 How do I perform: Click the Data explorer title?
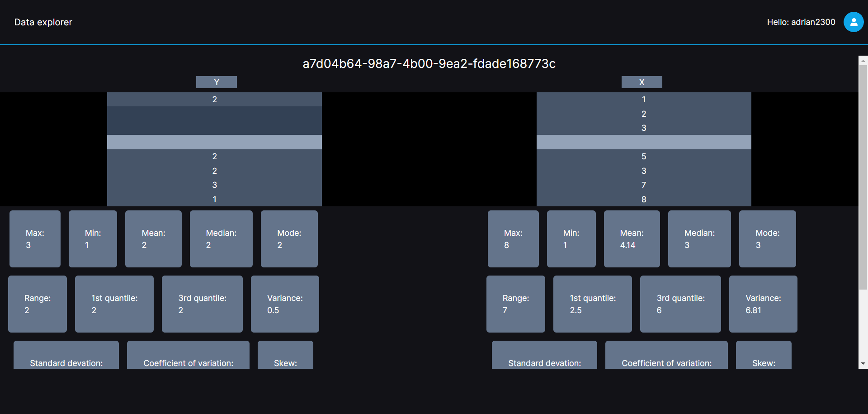point(43,22)
